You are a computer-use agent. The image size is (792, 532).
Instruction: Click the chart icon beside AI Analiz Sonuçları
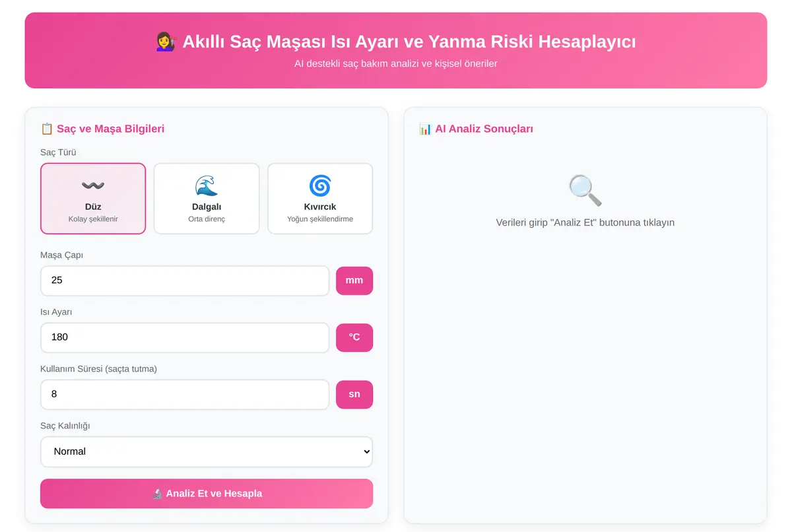425,129
